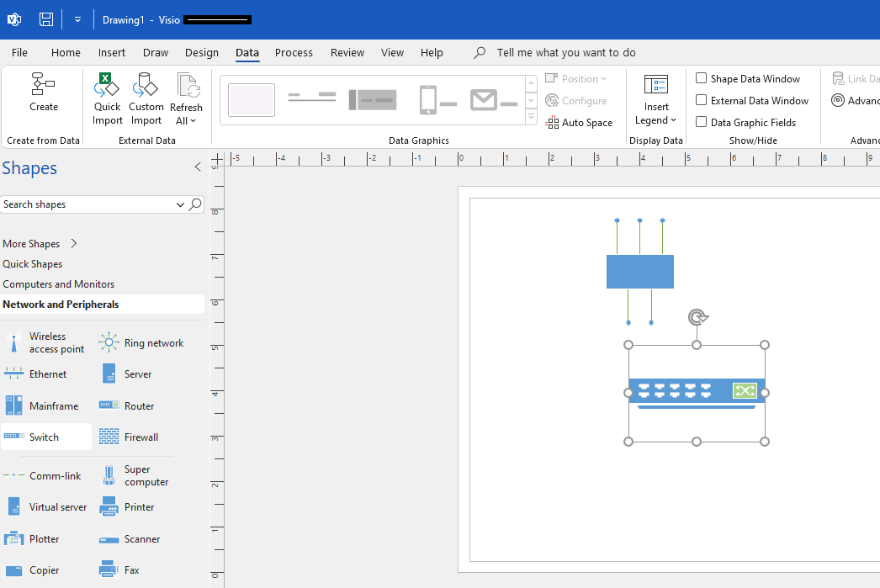Click the search magnifier in Shapes pane
Viewport: 880px width, 588px height.
click(x=194, y=204)
